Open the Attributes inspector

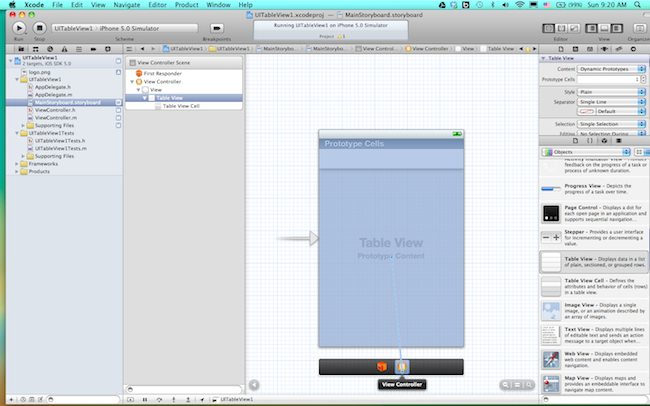pos(604,49)
